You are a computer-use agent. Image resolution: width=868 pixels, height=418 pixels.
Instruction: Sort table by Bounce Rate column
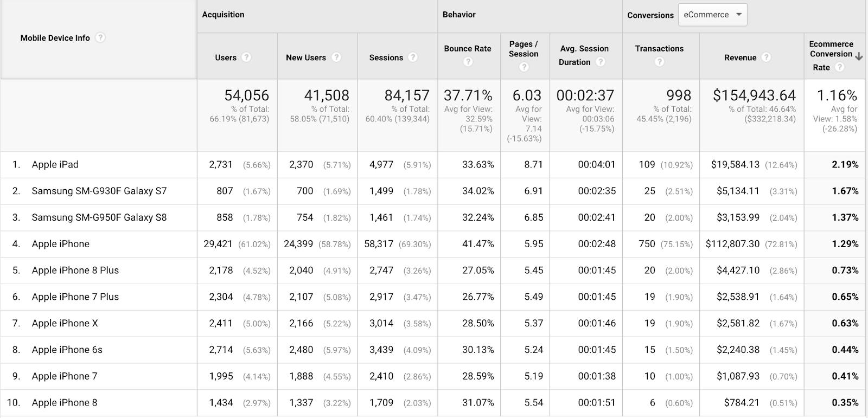(468, 48)
